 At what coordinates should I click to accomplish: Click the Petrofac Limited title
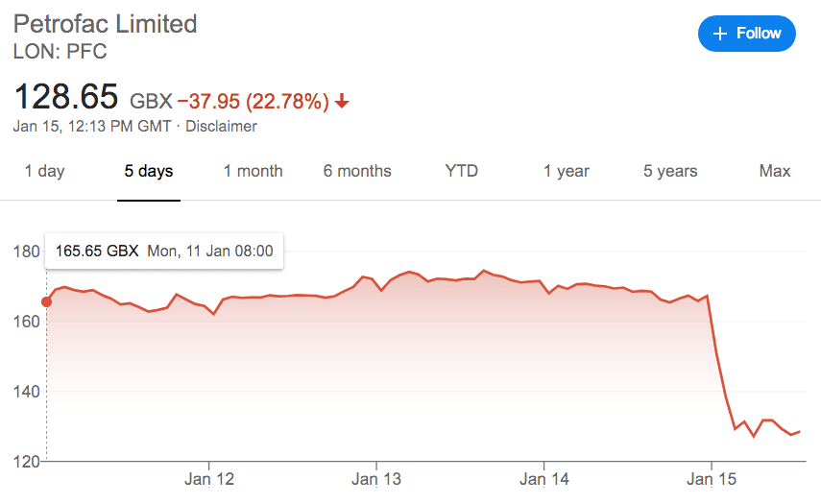(105, 23)
